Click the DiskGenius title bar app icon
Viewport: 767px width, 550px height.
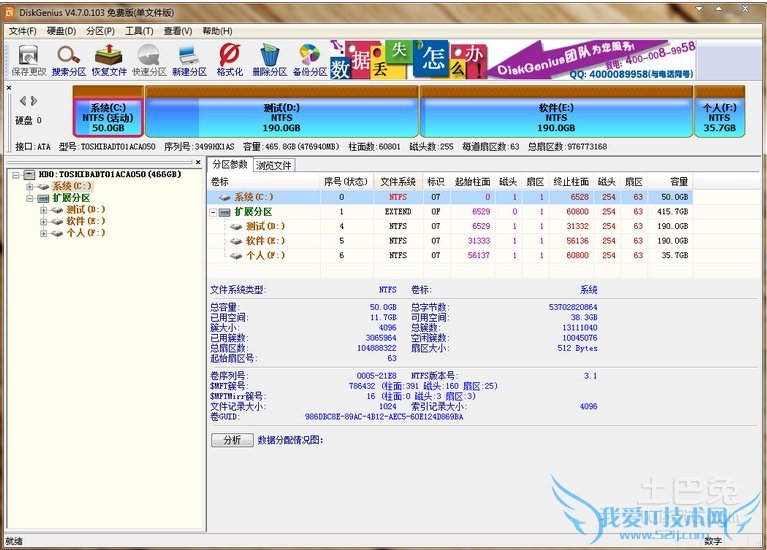[x=10, y=12]
